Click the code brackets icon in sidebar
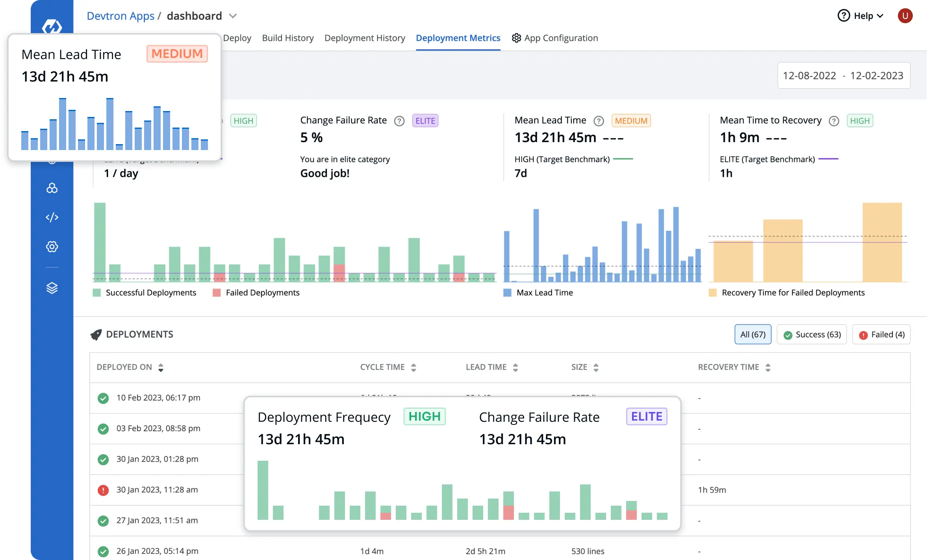Image resolution: width=927 pixels, height=560 pixels. click(x=52, y=217)
